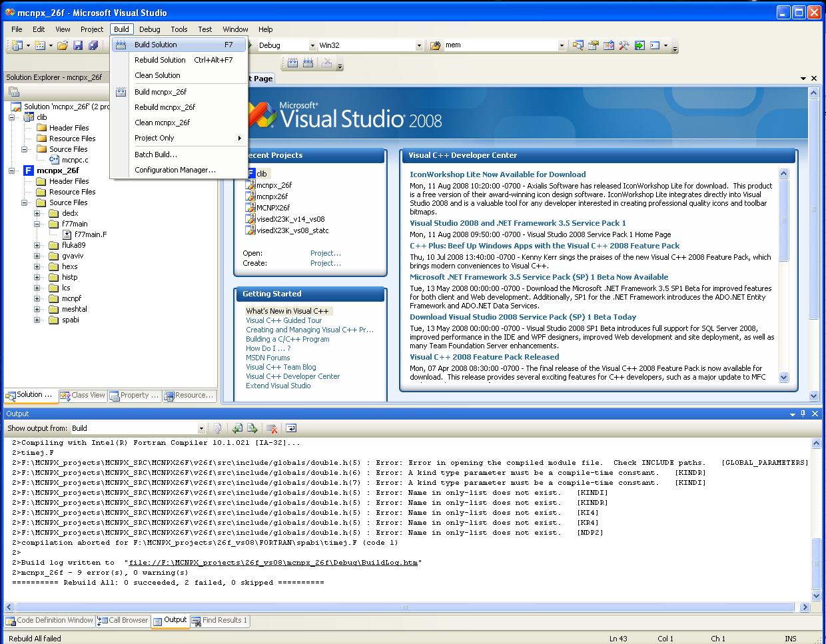
Task: Open the Object Browser toolbar icon
Action: (x=609, y=45)
